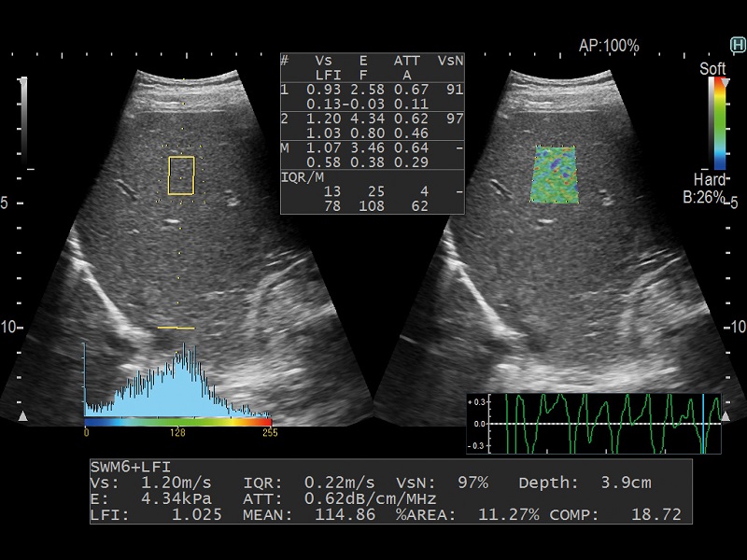Click the B:26% indicator
This screenshot has height=560, width=747.
(703, 197)
